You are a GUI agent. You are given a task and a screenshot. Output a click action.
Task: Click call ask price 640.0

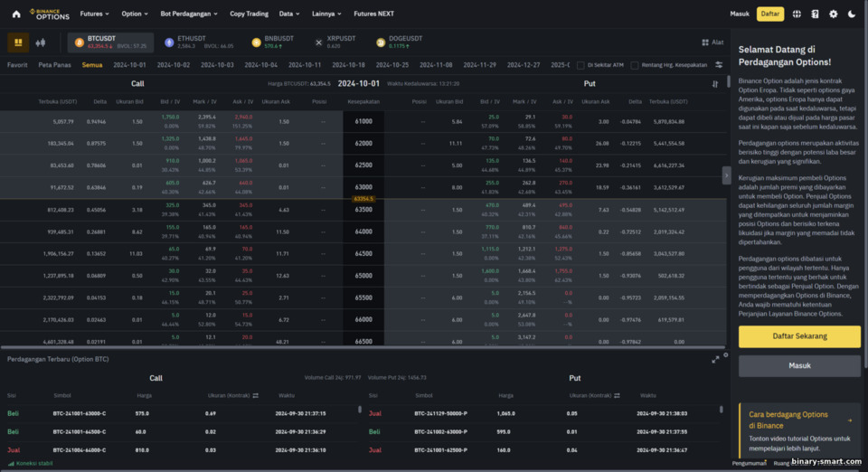245,184
